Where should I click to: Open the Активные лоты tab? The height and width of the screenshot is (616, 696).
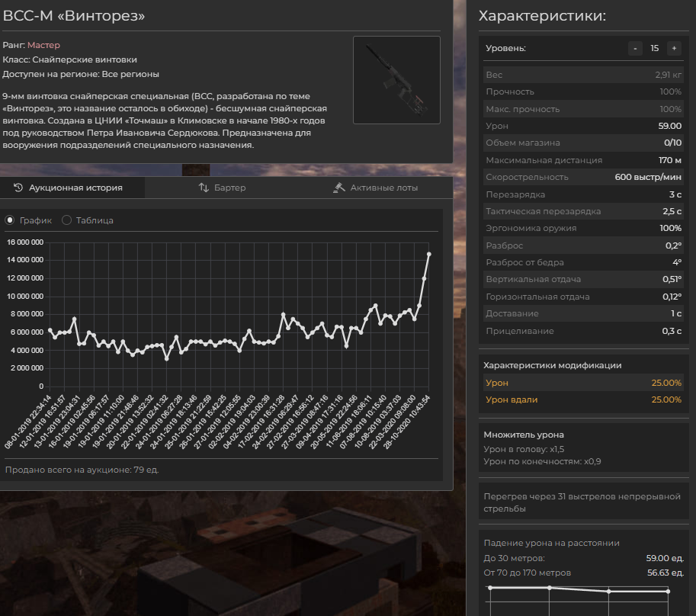coord(376,188)
